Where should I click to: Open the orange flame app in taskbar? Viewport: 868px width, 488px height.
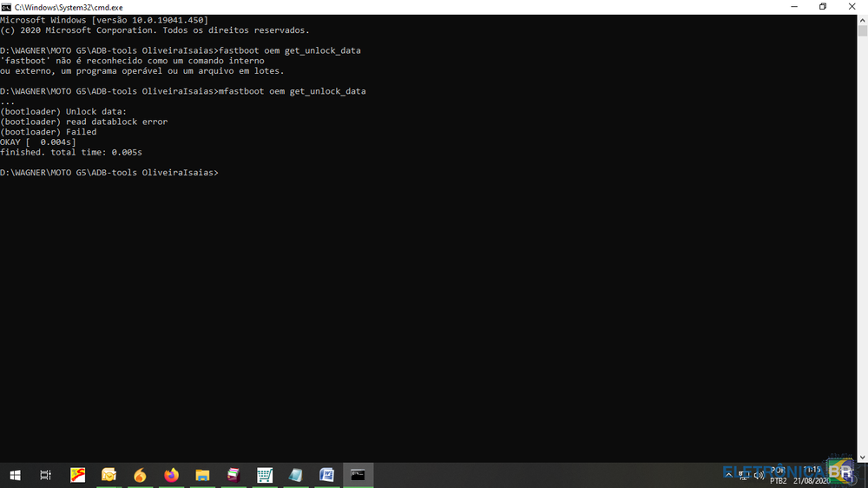[140, 475]
